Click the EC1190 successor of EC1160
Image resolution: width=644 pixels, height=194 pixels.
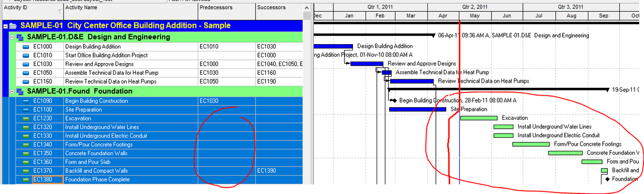266,81
